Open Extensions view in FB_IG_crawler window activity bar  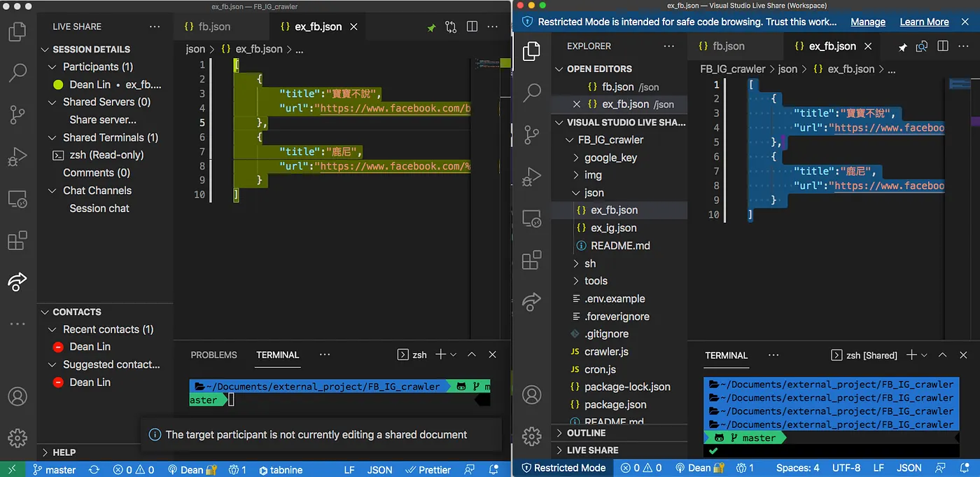click(x=17, y=241)
